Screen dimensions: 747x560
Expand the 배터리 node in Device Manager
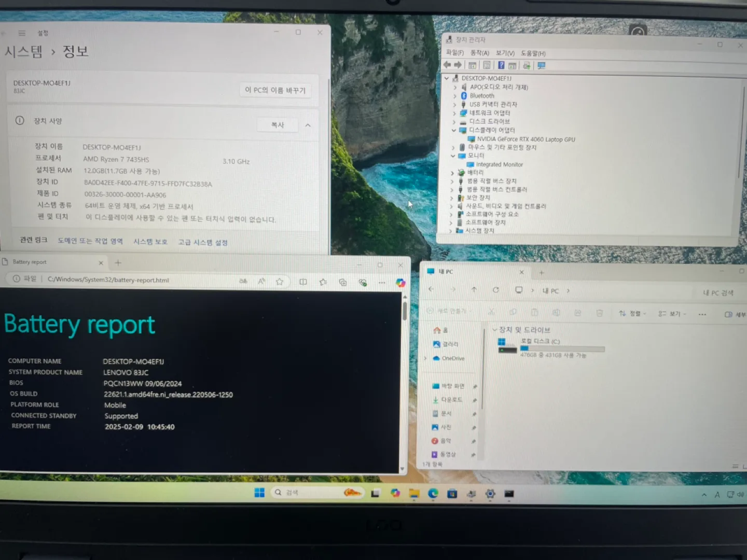point(452,173)
